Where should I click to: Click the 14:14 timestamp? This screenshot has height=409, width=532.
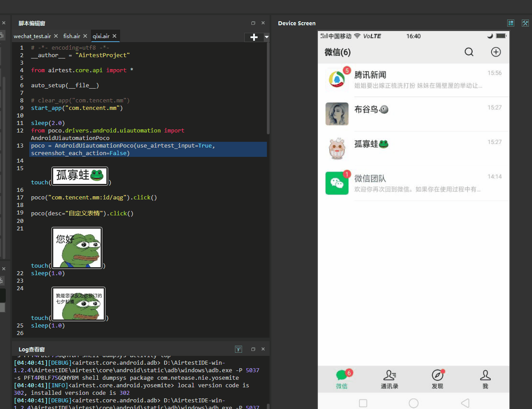tap(494, 176)
